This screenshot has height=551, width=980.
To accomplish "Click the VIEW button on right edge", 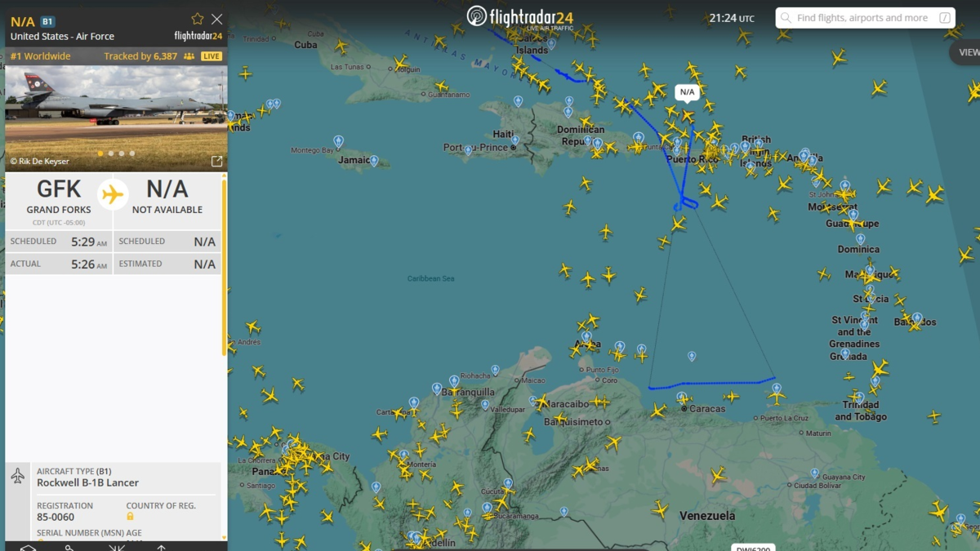I will (966, 52).
